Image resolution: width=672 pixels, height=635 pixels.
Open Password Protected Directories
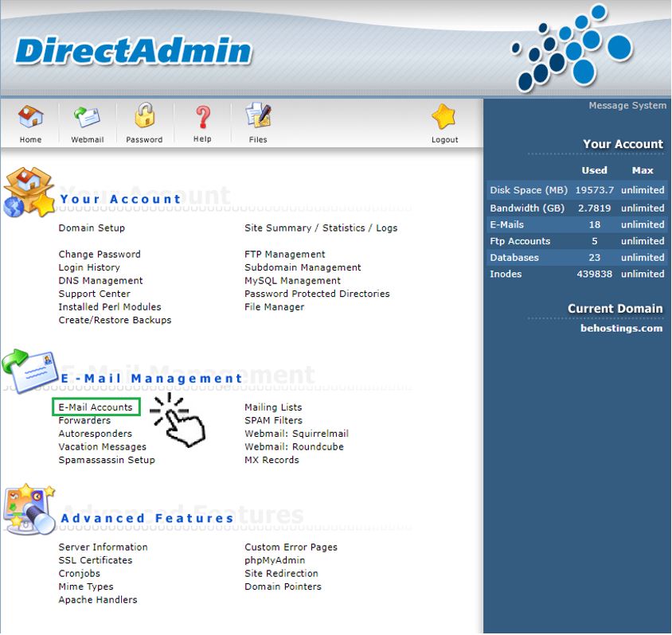tap(317, 294)
